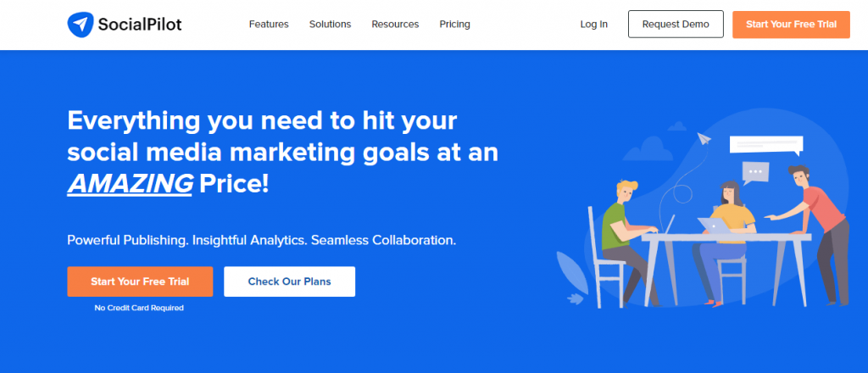Go to the Pricing page
Viewport: 868px width, 373px height.
(454, 25)
